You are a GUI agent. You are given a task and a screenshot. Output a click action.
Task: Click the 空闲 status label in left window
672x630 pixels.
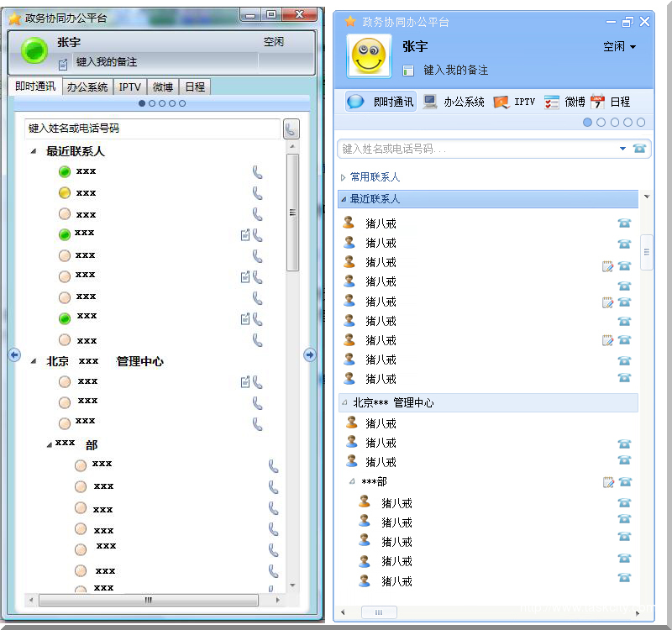[273, 42]
